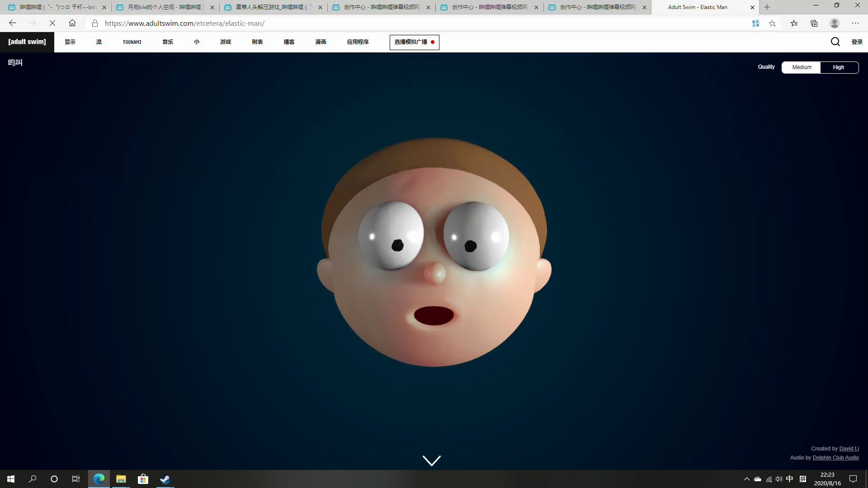Toggle the 中 input method indicator
The image size is (868, 488).
pyautogui.click(x=790, y=479)
